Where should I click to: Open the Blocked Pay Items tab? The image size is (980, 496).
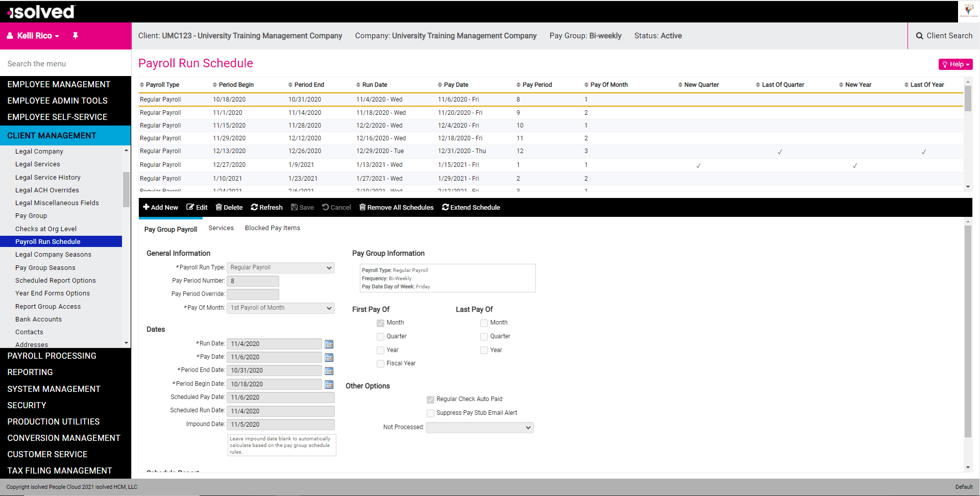pos(272,228)
